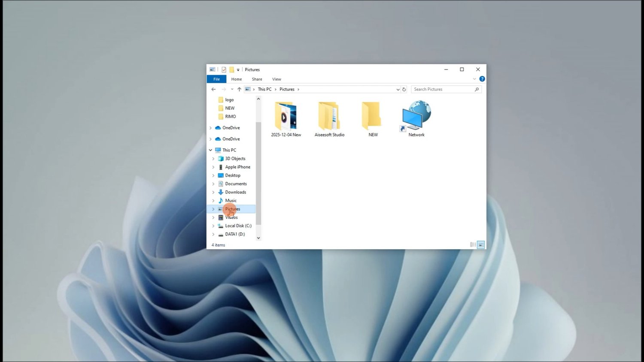
Task: Click the 3D Objects cube icon
Action: [x=221, y=158]
